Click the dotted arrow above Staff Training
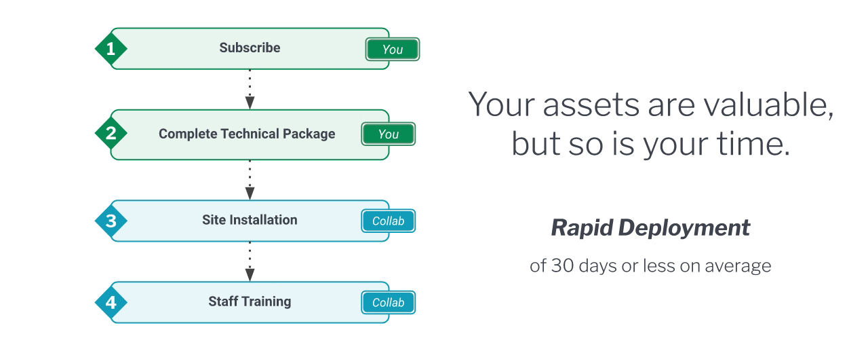Image resolution: width=868 pixels, height=351 pixels. tap(250, 261)
